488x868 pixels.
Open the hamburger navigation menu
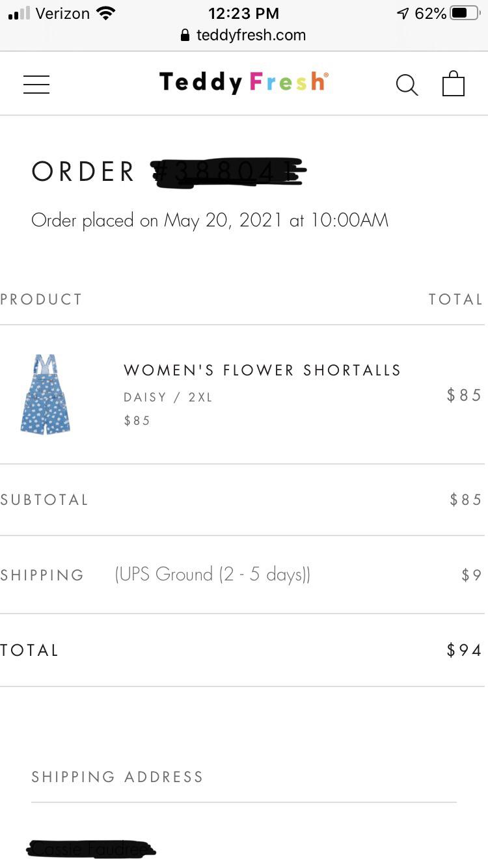(x=36, y=85)
